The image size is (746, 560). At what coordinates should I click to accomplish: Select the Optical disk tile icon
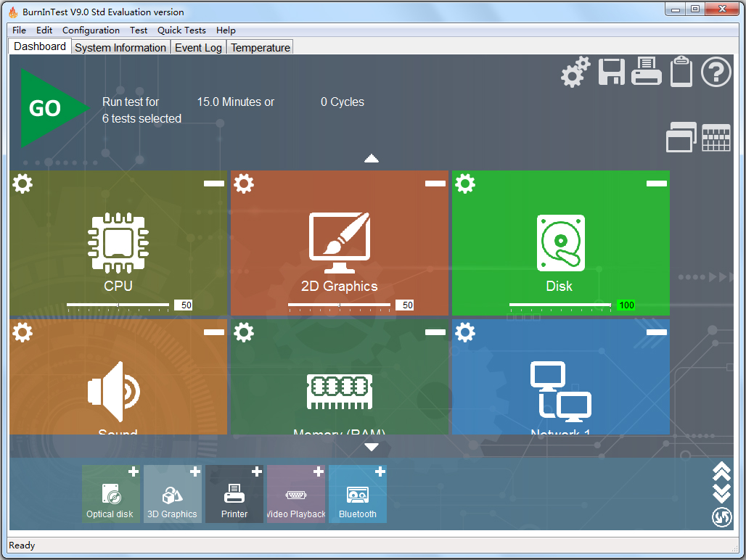point(111,493)
